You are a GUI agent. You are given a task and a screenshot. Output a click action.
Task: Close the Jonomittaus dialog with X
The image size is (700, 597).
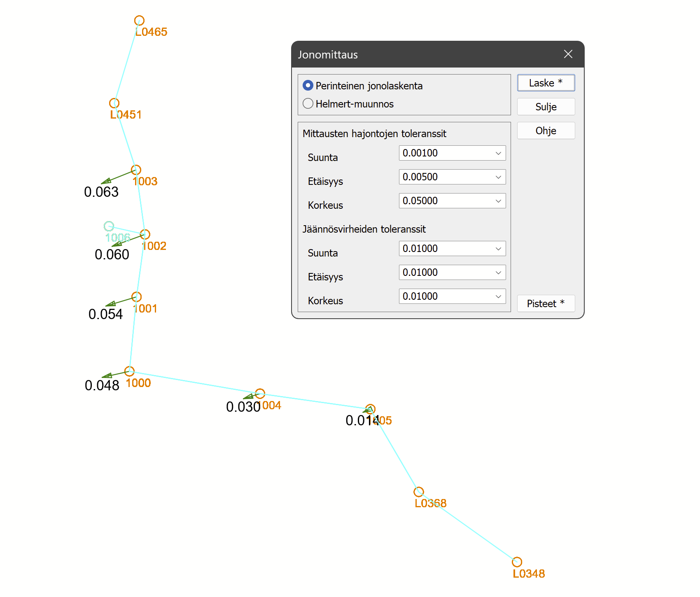(568, 54)
